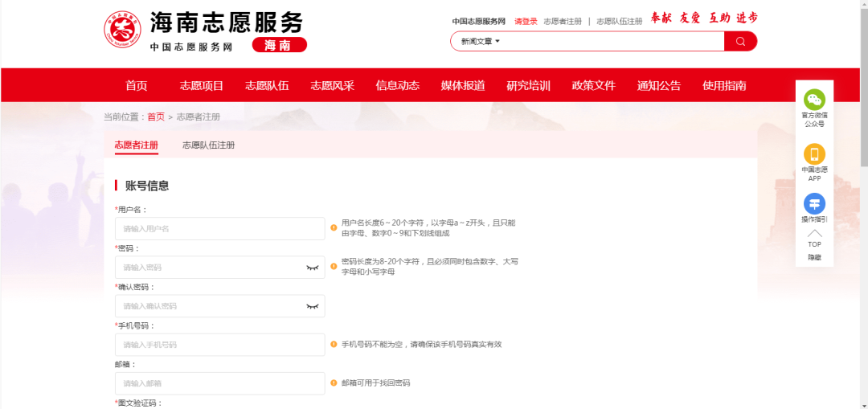Click the TOP arrow to scroll up
868x409 pixels.
point(814,237)
